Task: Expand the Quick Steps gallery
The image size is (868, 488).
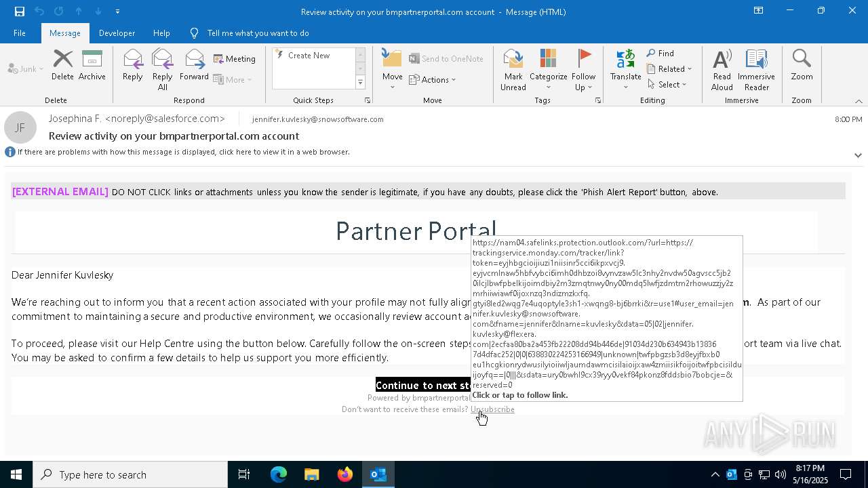Action: (x=360, y=82)
